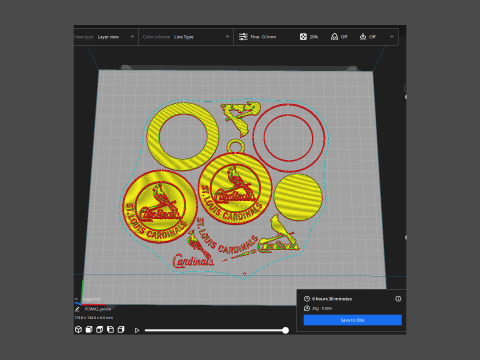Open the print time info icon

coord(398,299)
